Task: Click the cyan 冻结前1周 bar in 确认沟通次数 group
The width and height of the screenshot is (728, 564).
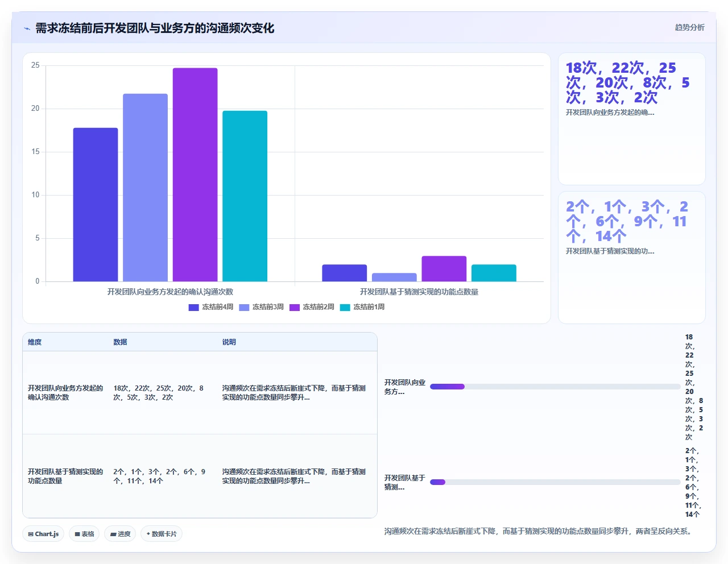Action: click(x=245, y=196)
